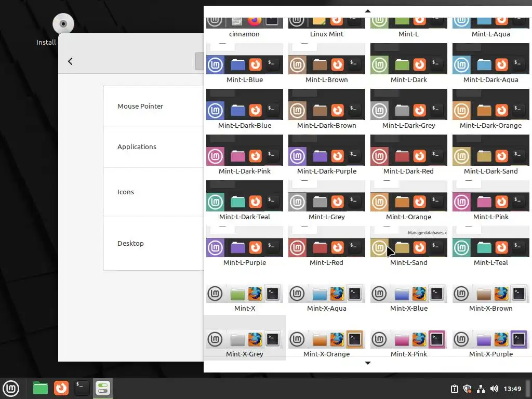532x399 pixels.
Task: Apply the Mint-L-Dark-Purple theme
Action: (326, 155)
